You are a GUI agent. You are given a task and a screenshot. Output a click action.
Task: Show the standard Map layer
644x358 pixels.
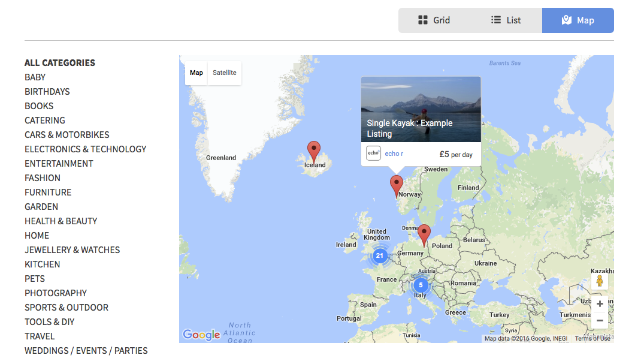point(196,73)
